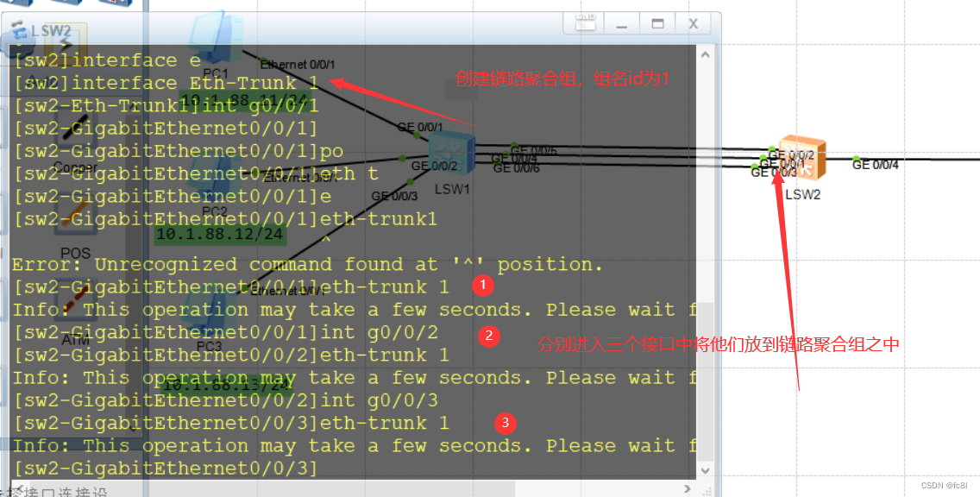980x497 pixels.
Task: Click the line ending 'int g0/0/2'
Action: point(226,332)
